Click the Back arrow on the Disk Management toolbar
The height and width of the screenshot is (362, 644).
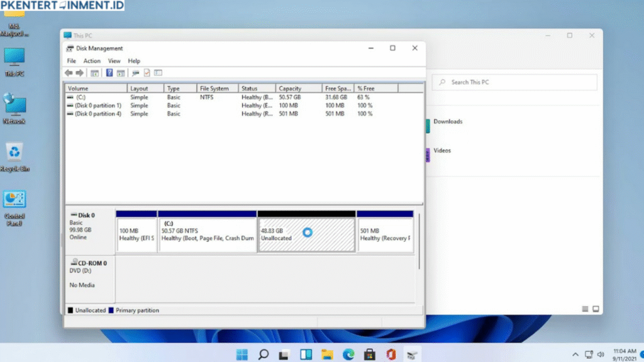[x=68, y=72]
